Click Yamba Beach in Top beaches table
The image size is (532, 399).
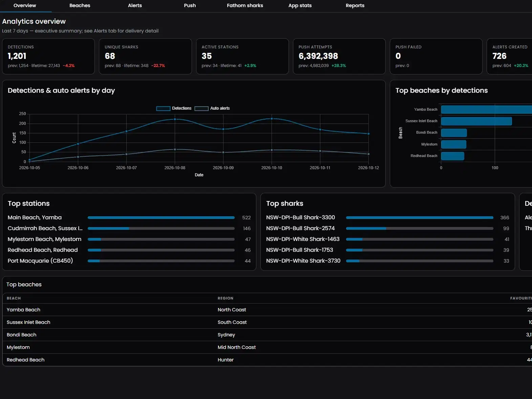(x=23, y=310)
